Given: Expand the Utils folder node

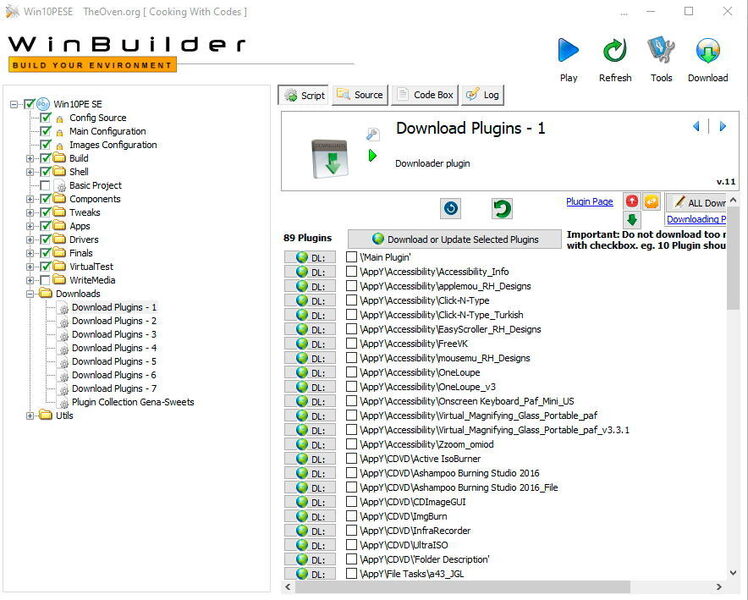Looking at the screenshot, I should [x=30, y=415].
